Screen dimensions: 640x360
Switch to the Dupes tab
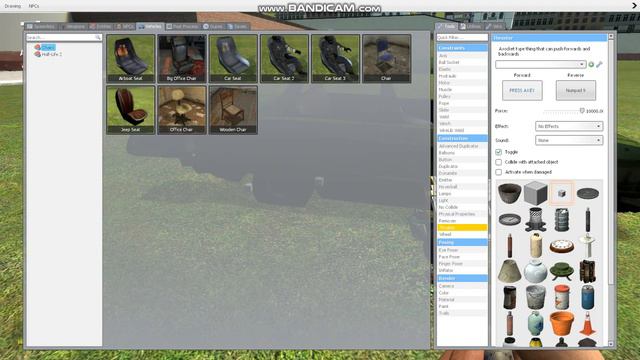click(x=213, y=27)
